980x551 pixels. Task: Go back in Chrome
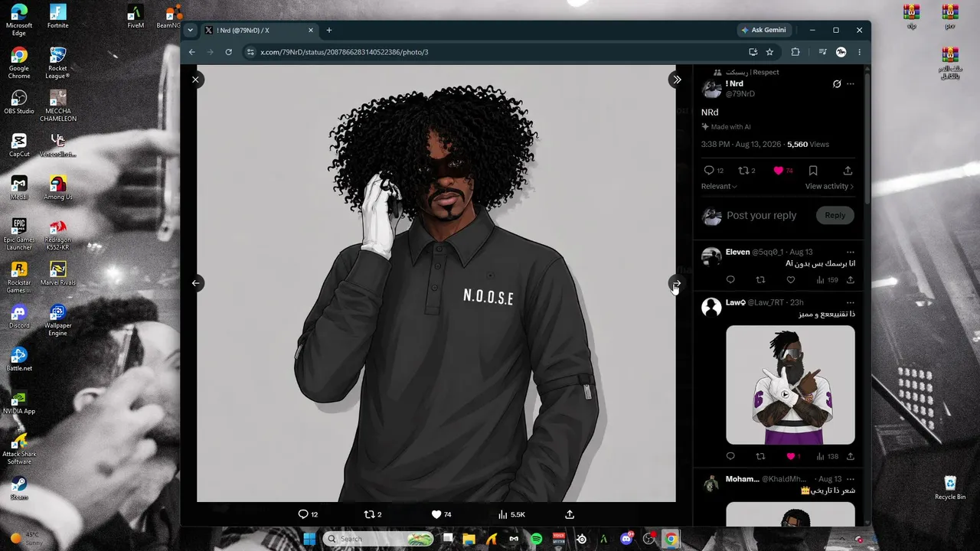pos(192,52)
